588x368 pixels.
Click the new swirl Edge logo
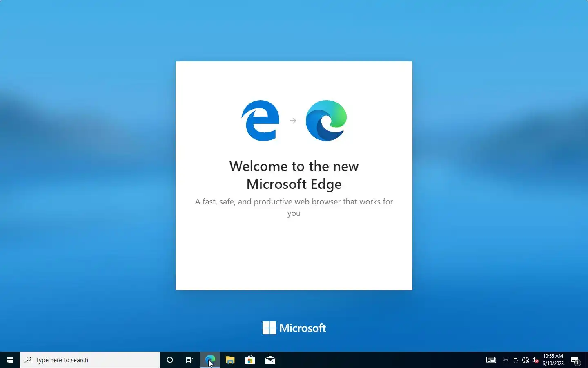tap(326, 121)
